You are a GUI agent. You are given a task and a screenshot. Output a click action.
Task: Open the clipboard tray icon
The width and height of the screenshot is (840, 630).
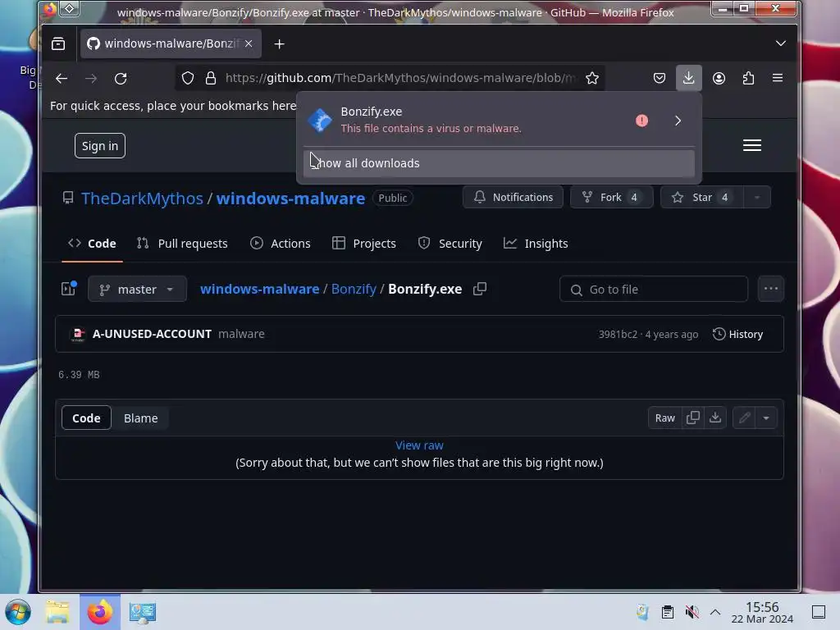tap(668, 612)
